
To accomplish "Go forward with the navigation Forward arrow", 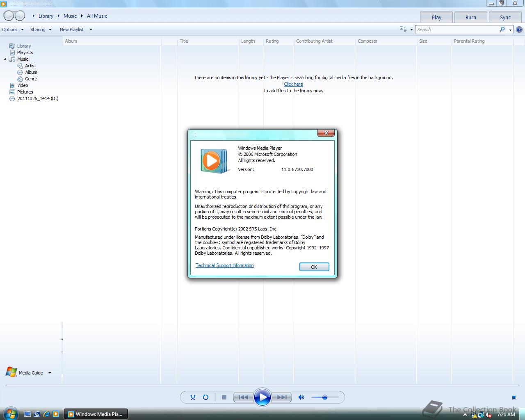I will (20, 16).
